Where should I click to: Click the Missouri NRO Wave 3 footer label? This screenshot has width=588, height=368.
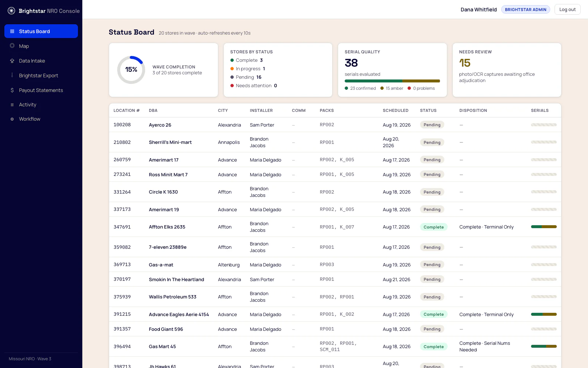pyautogui.click(x=30, y=359)
